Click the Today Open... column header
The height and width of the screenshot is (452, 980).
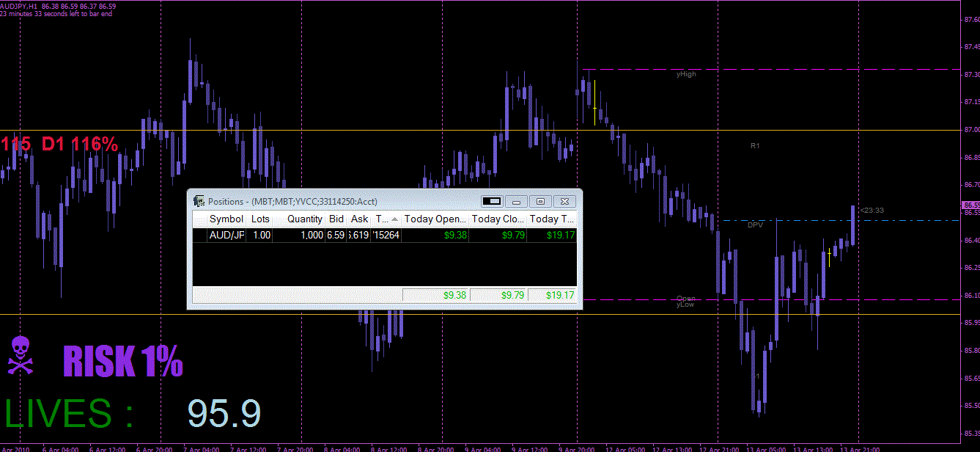click(435, 219)
